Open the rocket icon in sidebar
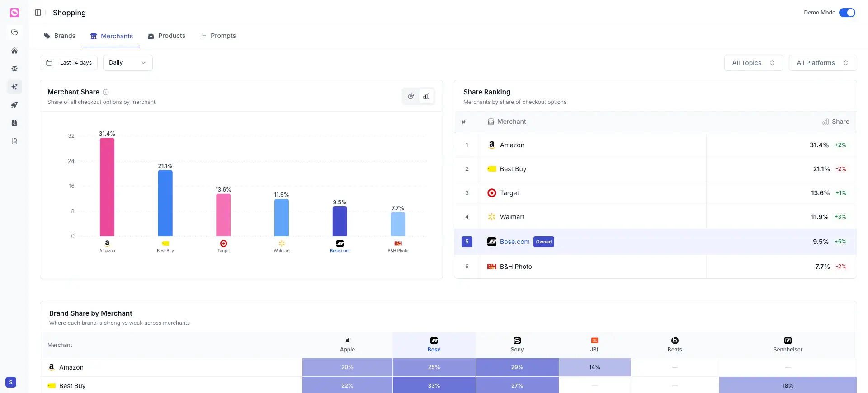This screenshot has width=868, height=393. tap(14, 105)
